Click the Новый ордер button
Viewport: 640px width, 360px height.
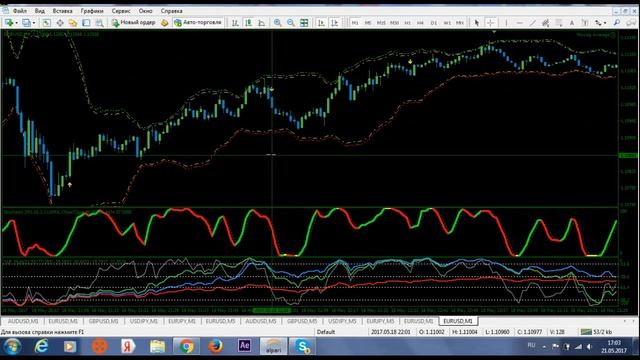click(x=133, y=23)
